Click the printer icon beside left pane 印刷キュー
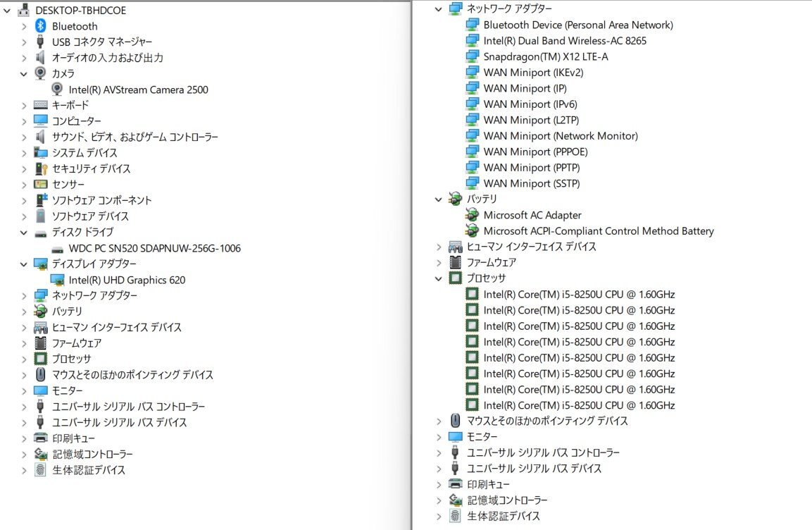 40,438
